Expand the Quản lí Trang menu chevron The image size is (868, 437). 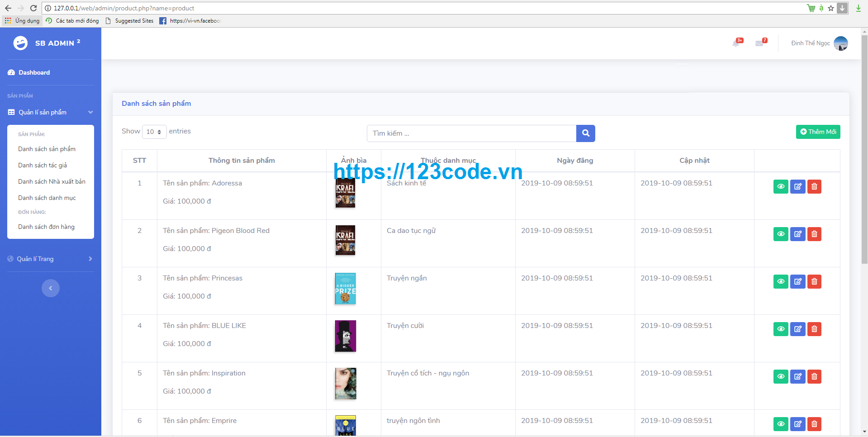pos(90,258)
